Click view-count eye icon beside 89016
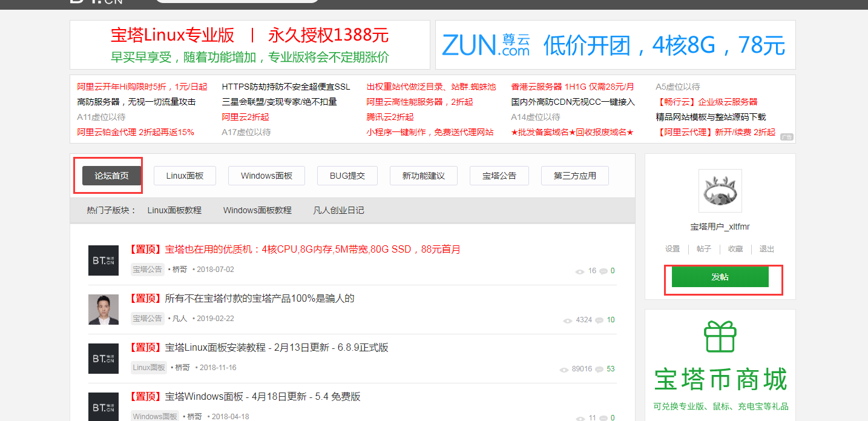This screenshot has height=421, width=868. coord(564,369)
